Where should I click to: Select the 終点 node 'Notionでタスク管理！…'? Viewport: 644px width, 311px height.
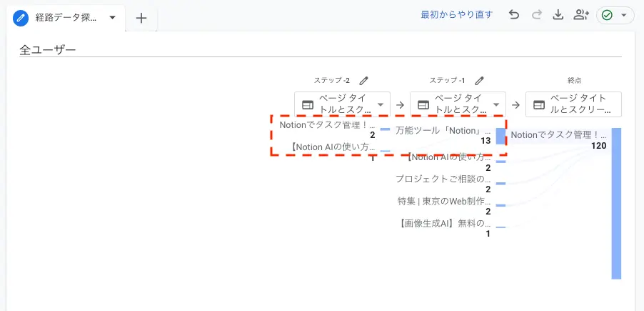click(558, 134)
